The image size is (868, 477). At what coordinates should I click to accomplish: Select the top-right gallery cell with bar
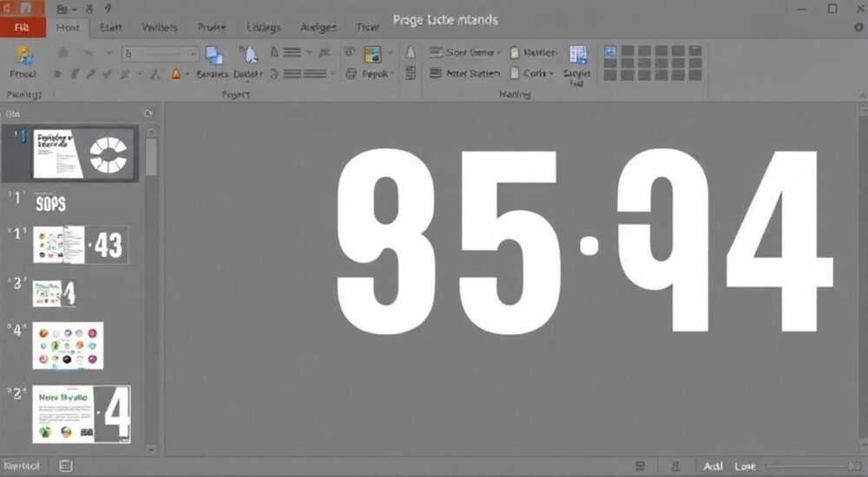[x=695, y=51]
